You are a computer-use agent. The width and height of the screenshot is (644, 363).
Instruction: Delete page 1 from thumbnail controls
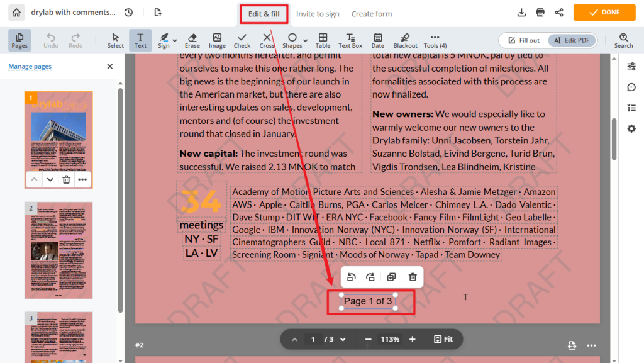coord(66,179)
